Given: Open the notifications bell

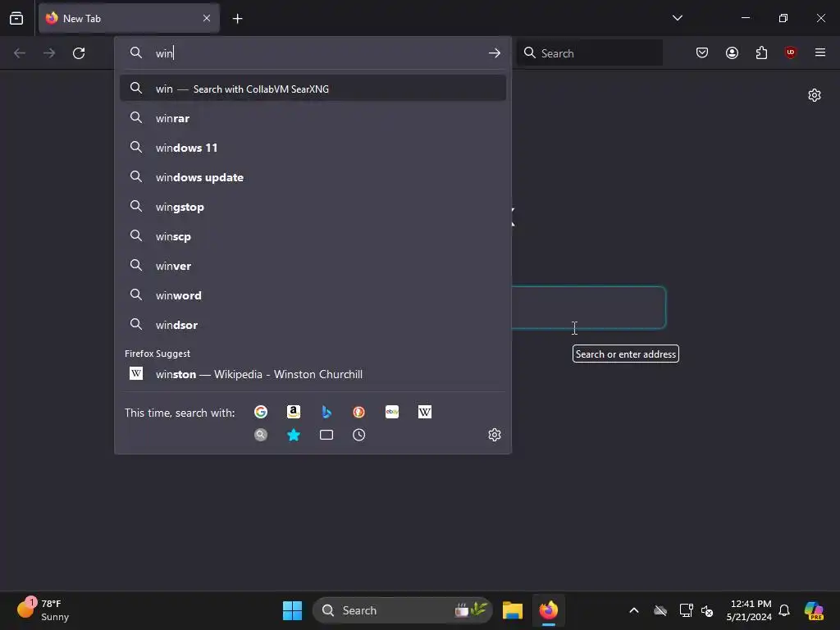Looking at the screenshot, I should 784,610.
